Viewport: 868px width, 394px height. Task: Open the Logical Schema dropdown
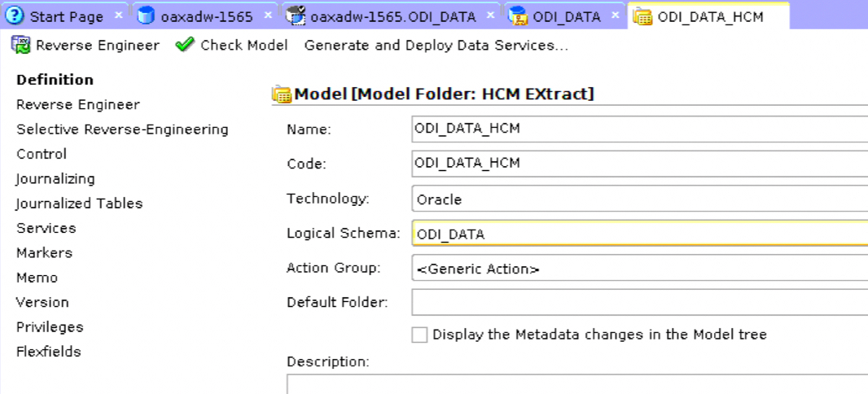pos(640,234)
